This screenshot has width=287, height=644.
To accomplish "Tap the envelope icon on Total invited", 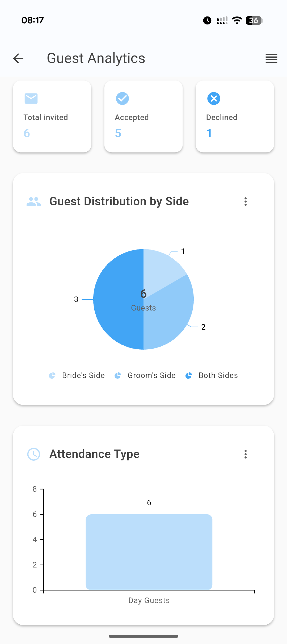I will pyautogui.click(x=31, y=99).
